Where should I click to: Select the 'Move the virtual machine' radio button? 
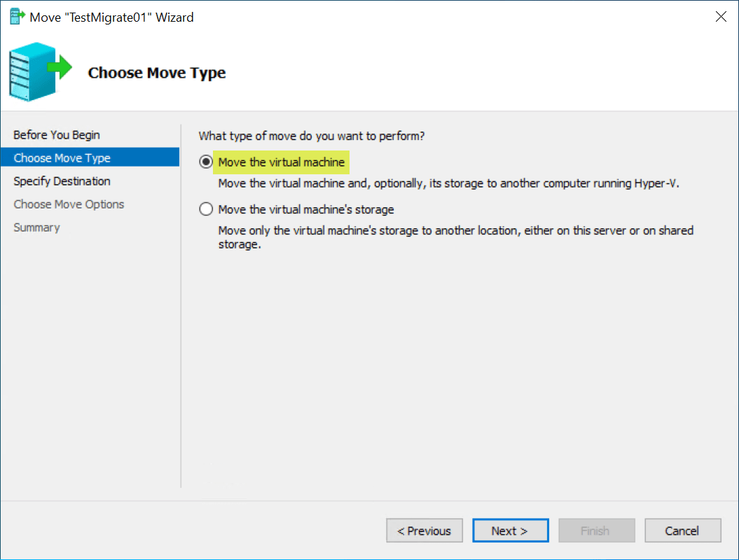[x=206, y=162]
